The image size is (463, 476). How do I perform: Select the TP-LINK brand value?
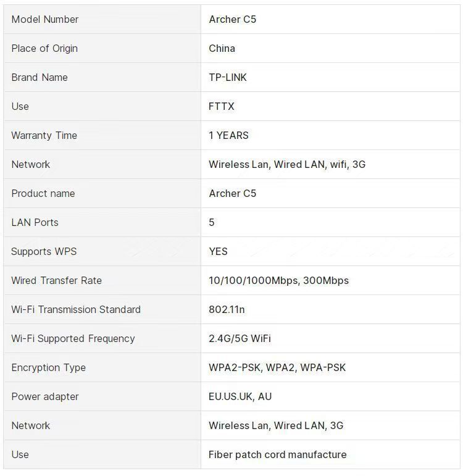[228, 77]
